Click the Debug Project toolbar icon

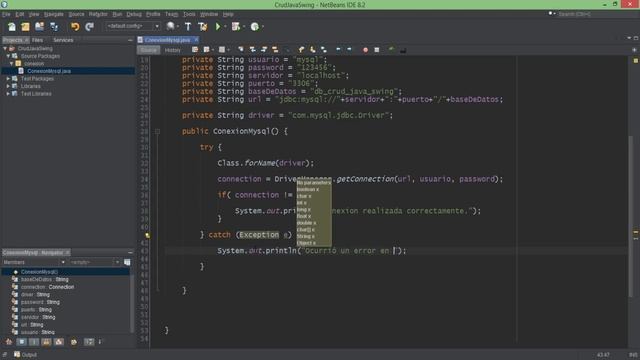[x=236, y=27]
